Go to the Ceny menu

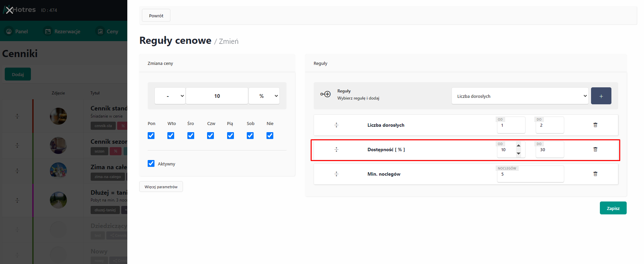pyautogui.click(x=108, y=31)
